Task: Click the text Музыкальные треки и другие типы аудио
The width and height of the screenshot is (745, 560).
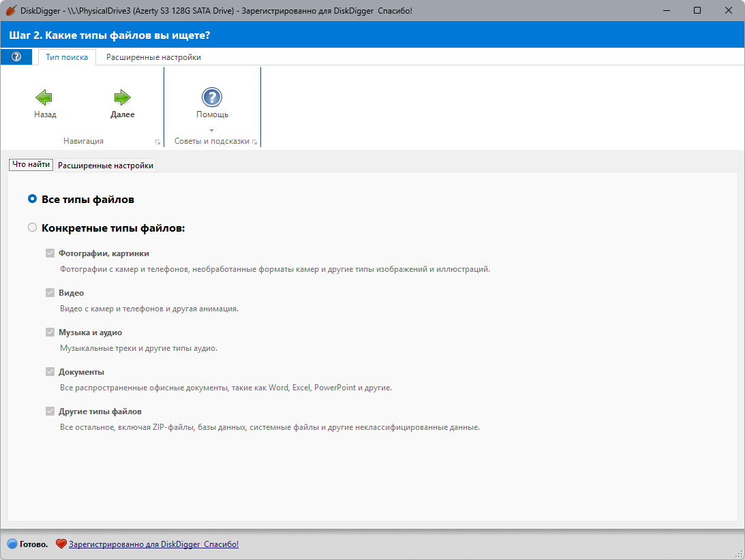Action: tap(138, 348)
